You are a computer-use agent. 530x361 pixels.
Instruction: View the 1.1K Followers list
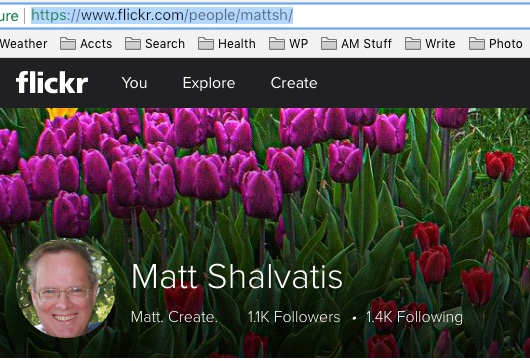click(294, 317)
